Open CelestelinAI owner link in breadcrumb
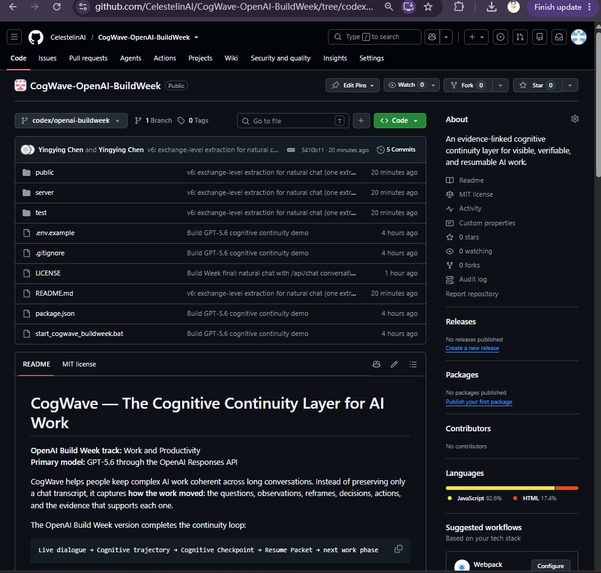This screenshot has height=573, width=601. [68, 37]
